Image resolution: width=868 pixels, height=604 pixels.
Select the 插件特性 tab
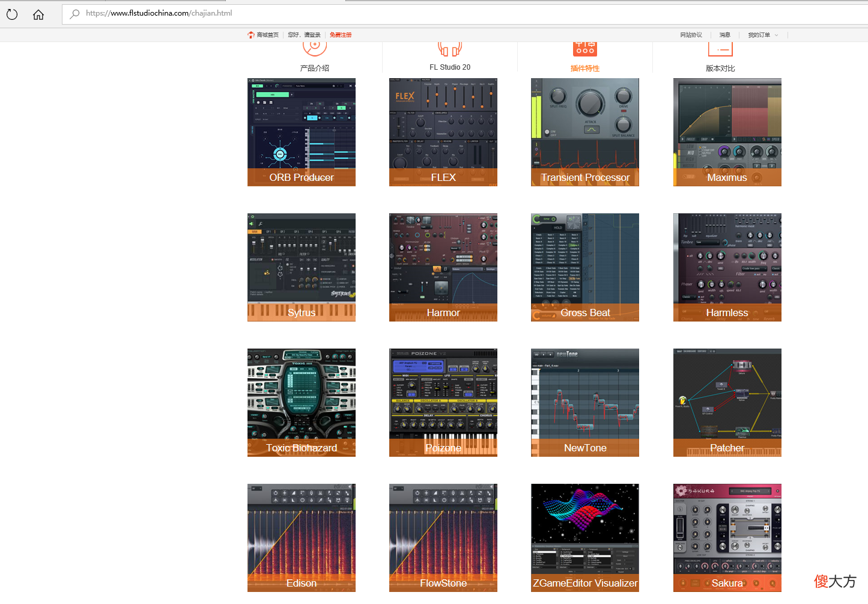tap(585, 68)
